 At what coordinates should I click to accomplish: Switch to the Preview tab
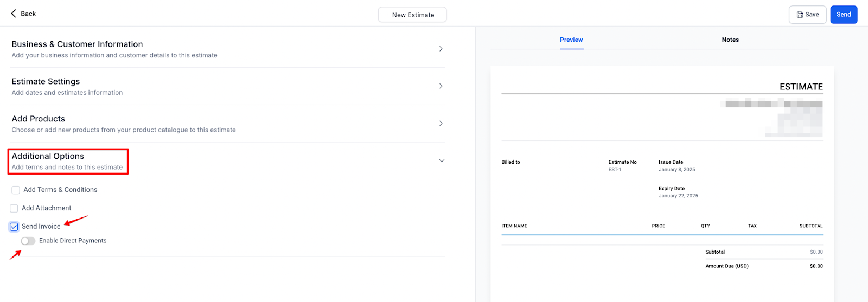571,40
